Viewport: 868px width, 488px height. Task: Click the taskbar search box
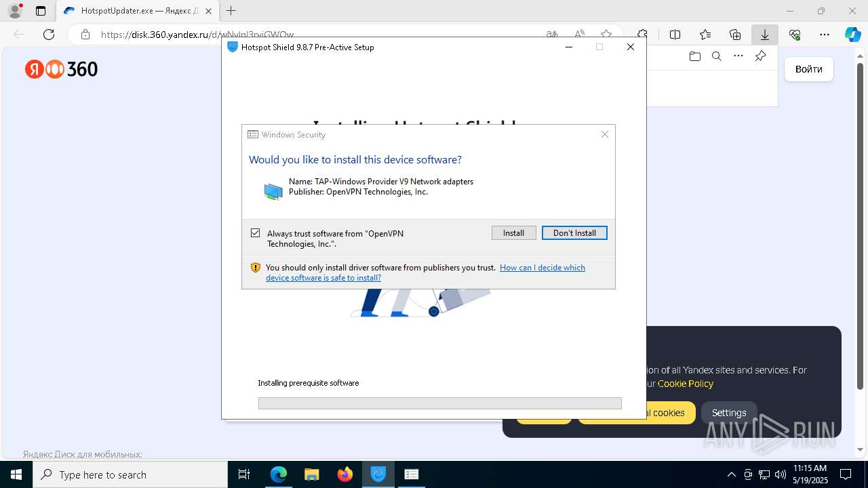pyautogui.click(x=130, y=474)
